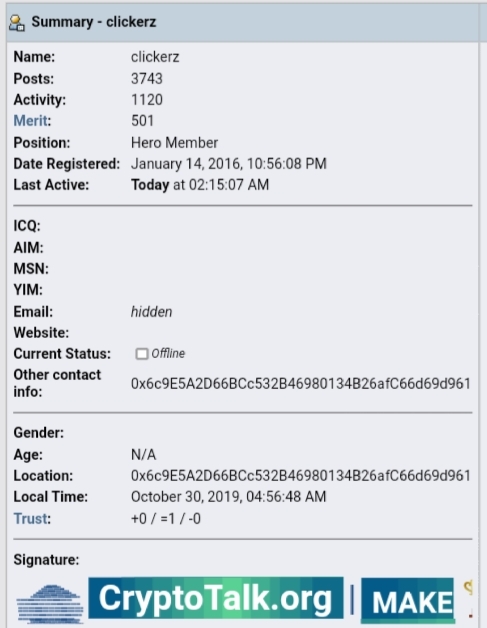Click the stacked coin logo in signature
The width and height of the screenshot is (487, 628).
(50, 604)
